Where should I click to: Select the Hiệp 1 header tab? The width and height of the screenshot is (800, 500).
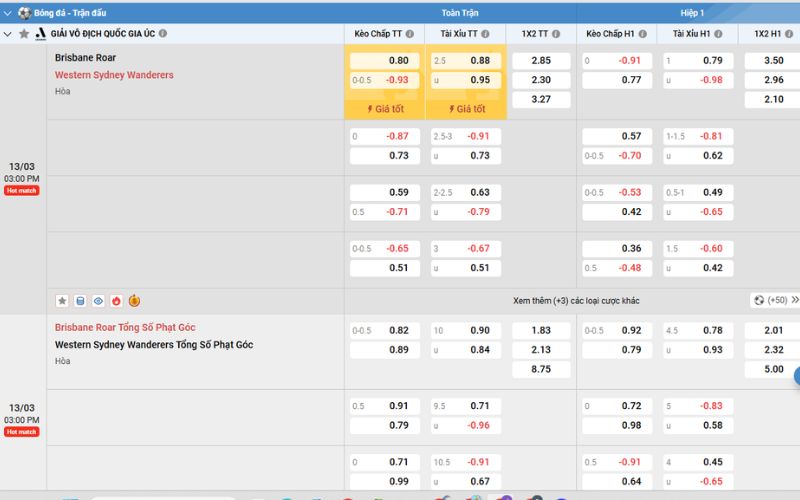[692, 13]
